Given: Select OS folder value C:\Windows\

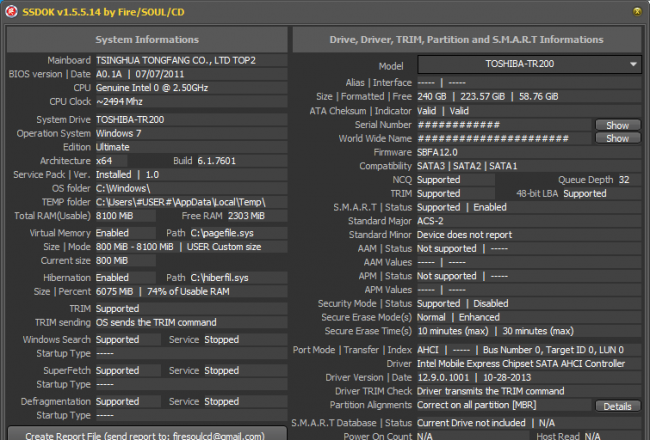Looking at the screenshot, I should pos(123,188).
